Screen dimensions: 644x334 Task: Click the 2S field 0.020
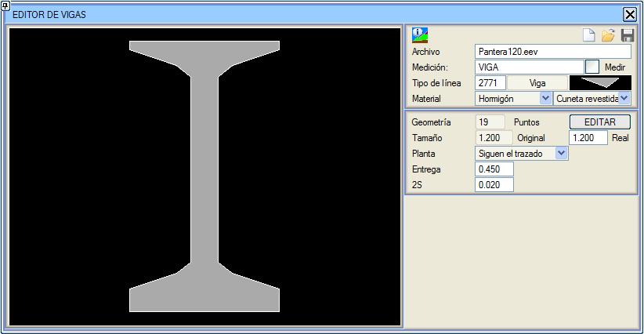494,185
